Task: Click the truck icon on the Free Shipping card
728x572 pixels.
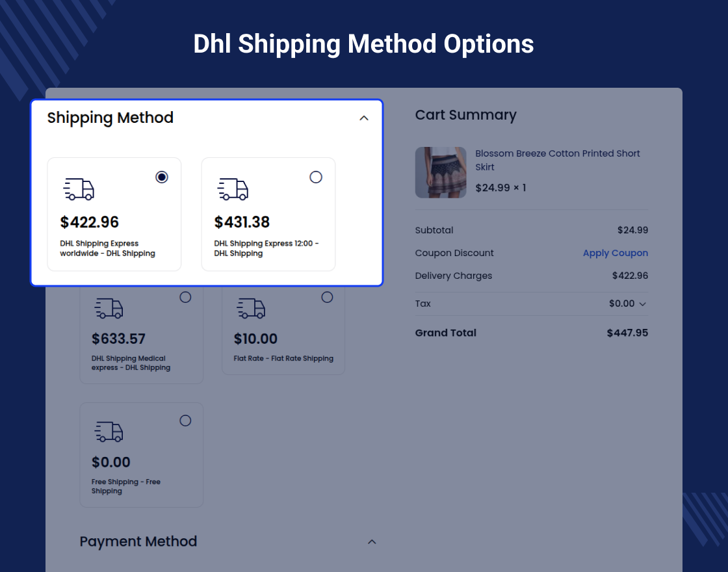Action: coord(109,432)
